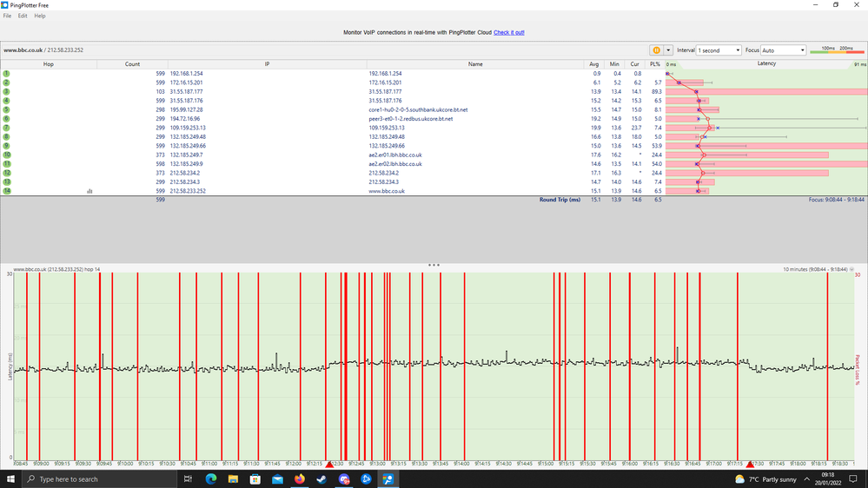Viewport: 868px width, 488px height.
Task: Pause the trace with the orange button
Action: [656, 50]
